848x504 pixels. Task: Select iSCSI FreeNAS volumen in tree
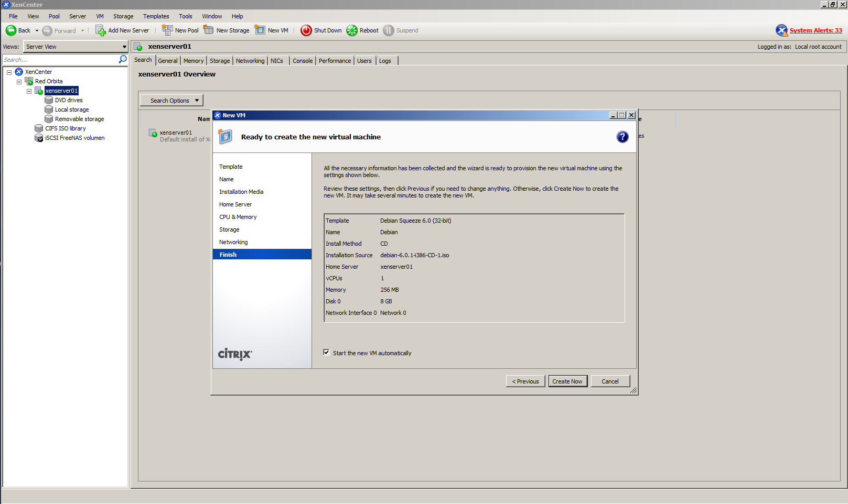tap(74, 138)
